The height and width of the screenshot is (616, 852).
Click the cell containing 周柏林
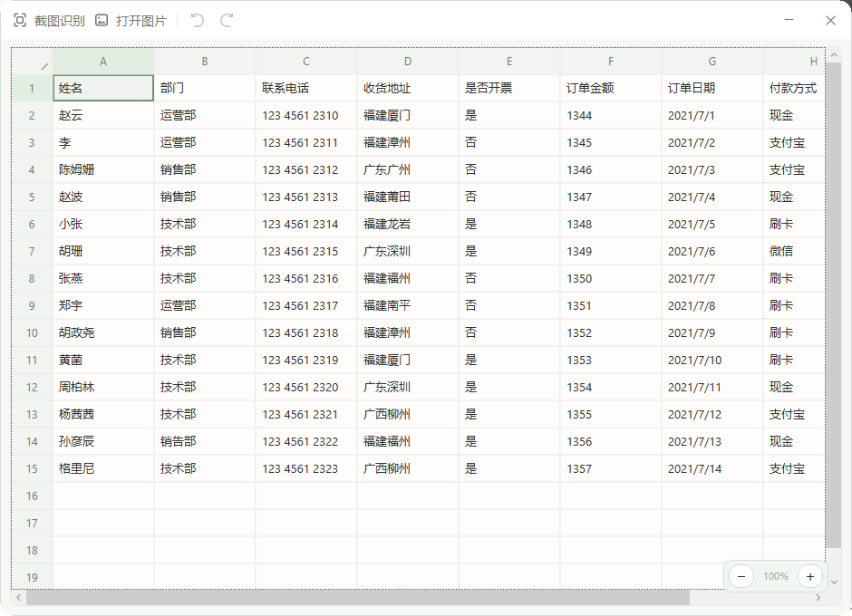pyautogui.click(x=103, y=387)
